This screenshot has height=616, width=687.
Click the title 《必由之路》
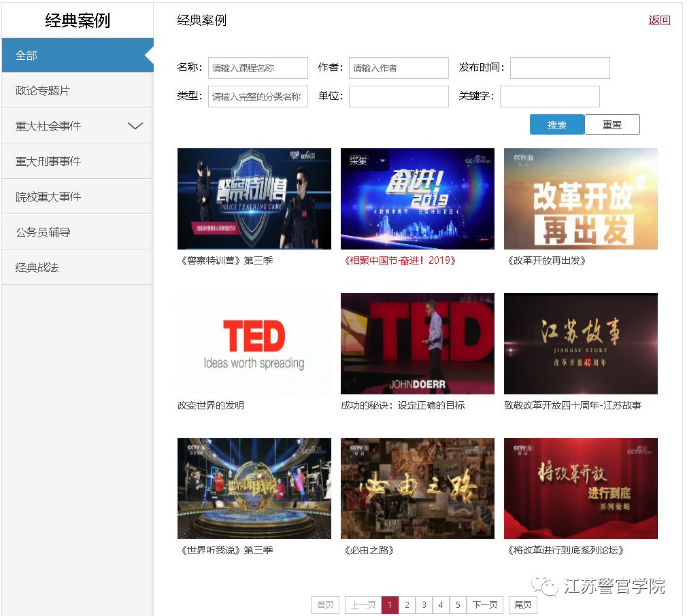[369, 550]
